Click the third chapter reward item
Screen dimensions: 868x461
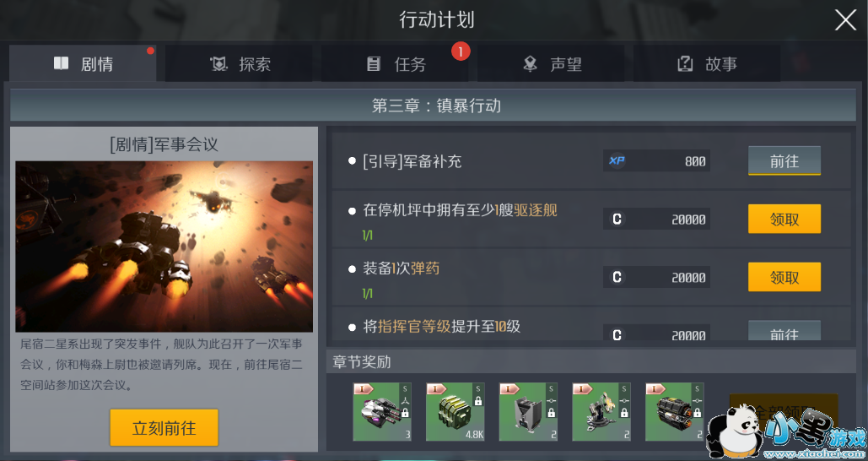[528, 412]
